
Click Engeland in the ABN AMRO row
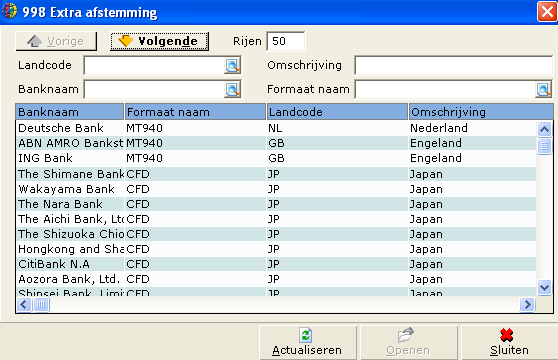coord(436,143)
